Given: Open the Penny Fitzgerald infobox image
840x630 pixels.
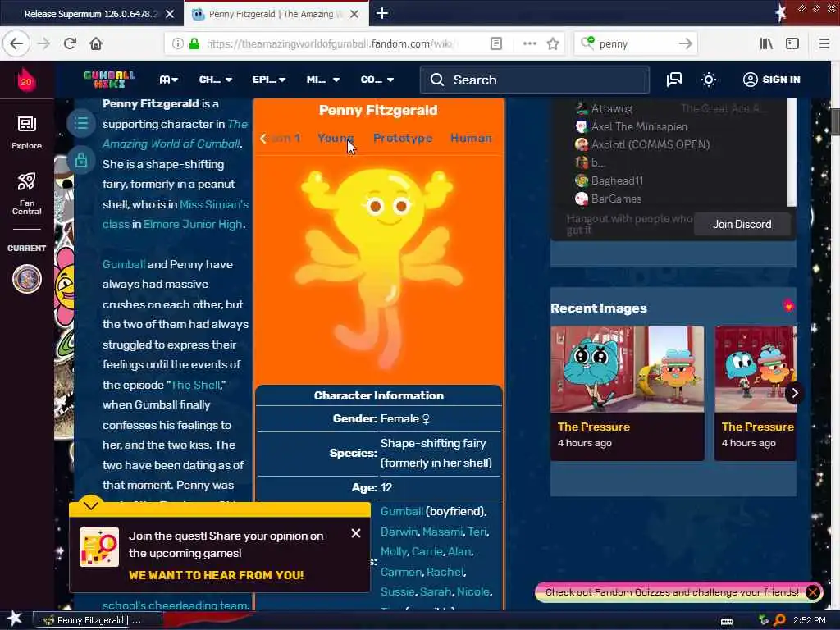Looking at the screenshot, I should point(378,268).
